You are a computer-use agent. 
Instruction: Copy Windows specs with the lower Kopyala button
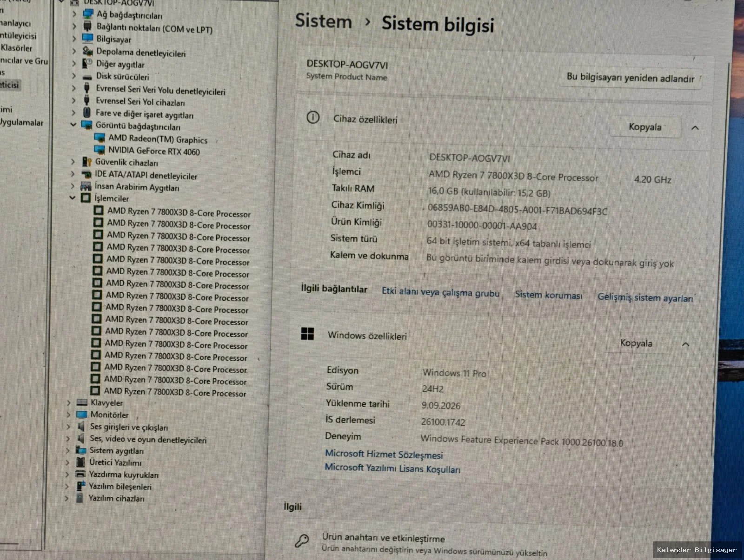coord(636,343)
